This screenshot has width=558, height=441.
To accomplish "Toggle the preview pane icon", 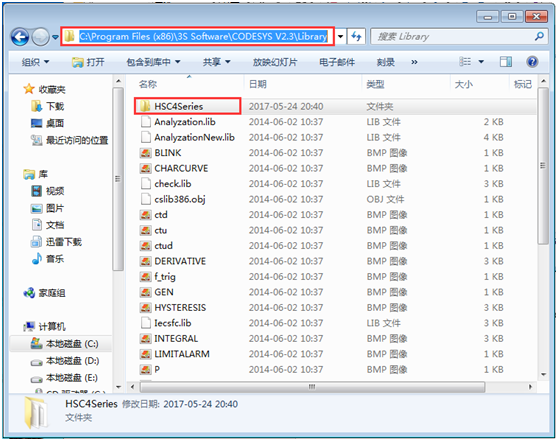I will 506,62.
